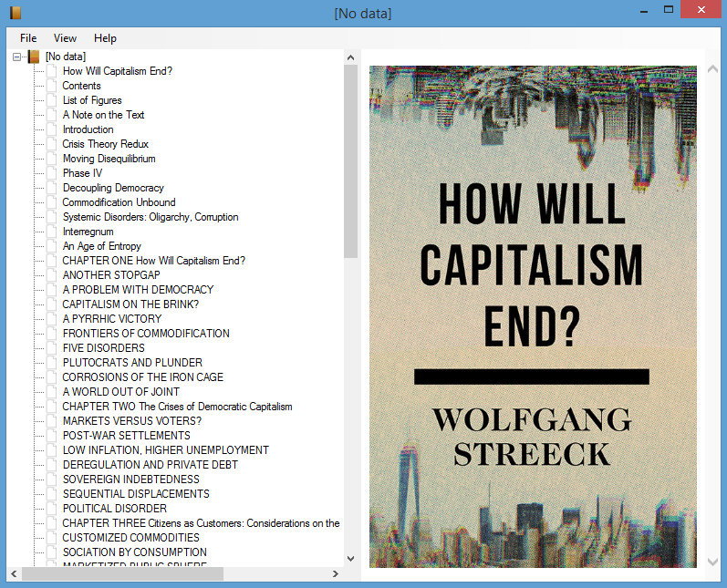Select 'How Will Capitalism End?' first tree entry
Screen dimensions: 727x588
click(118, 71)
